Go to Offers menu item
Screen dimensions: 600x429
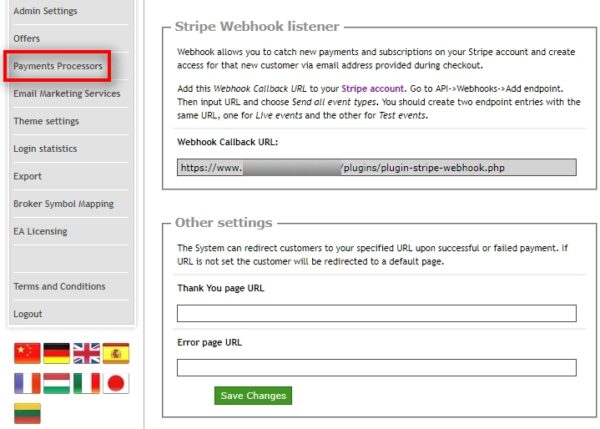[x=27, y=38]
